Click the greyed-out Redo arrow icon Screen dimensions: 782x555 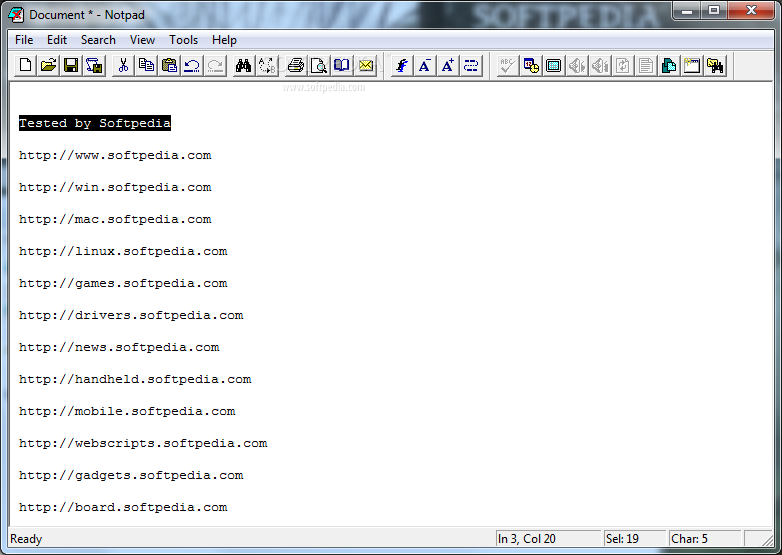click(215, 65)
